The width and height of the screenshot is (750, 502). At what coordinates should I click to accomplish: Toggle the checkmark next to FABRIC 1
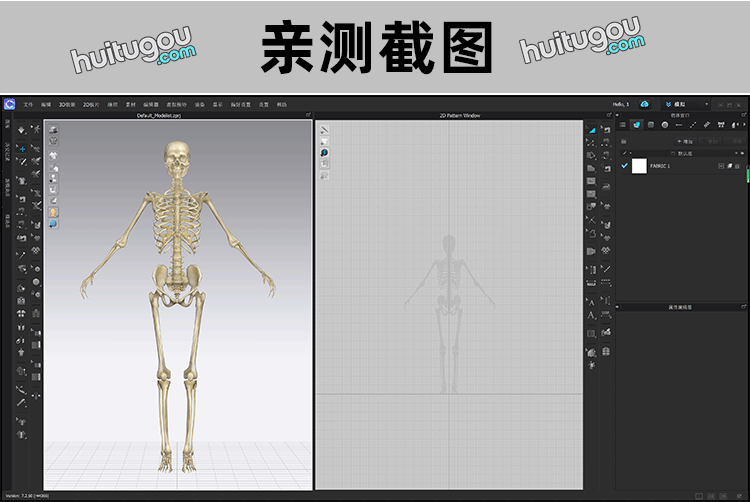point(625,165)
